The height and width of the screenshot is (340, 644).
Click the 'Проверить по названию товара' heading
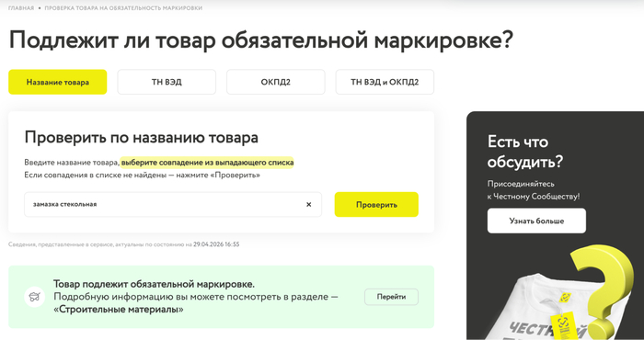click(x=142, y=137)
